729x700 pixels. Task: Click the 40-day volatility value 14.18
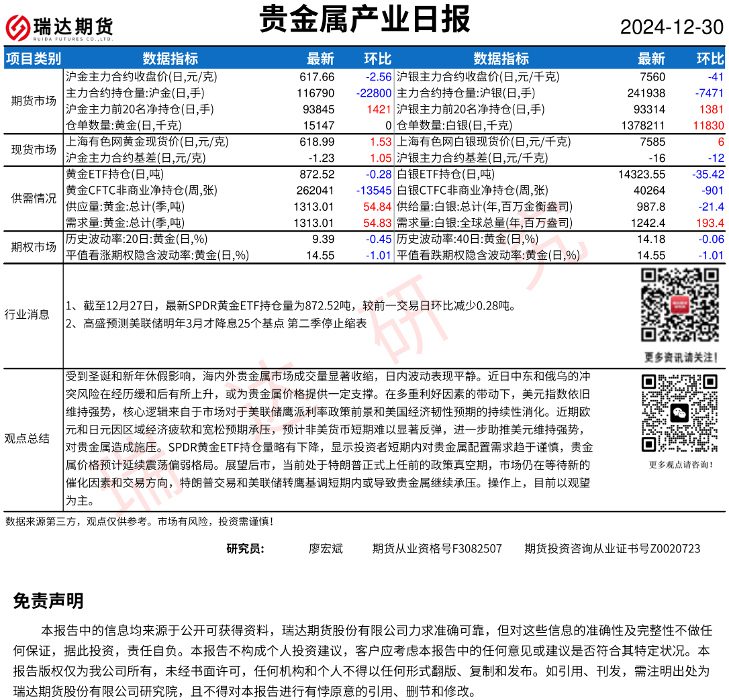click(651, 240)
